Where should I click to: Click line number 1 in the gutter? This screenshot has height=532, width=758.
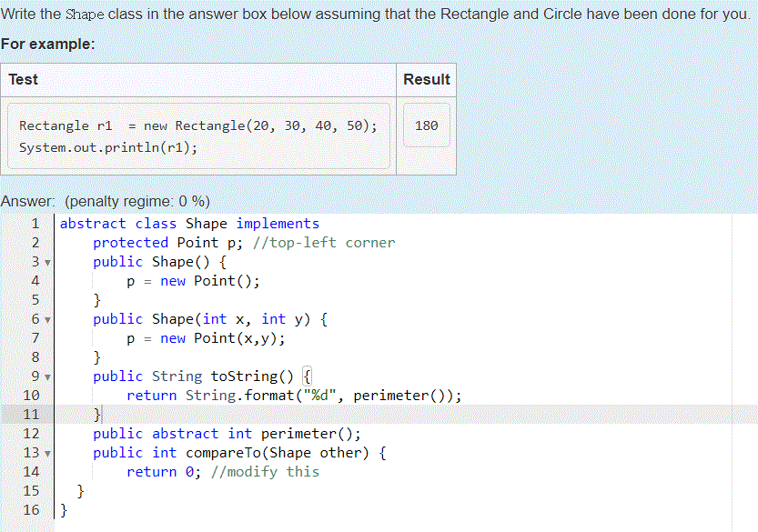(35, 224)
